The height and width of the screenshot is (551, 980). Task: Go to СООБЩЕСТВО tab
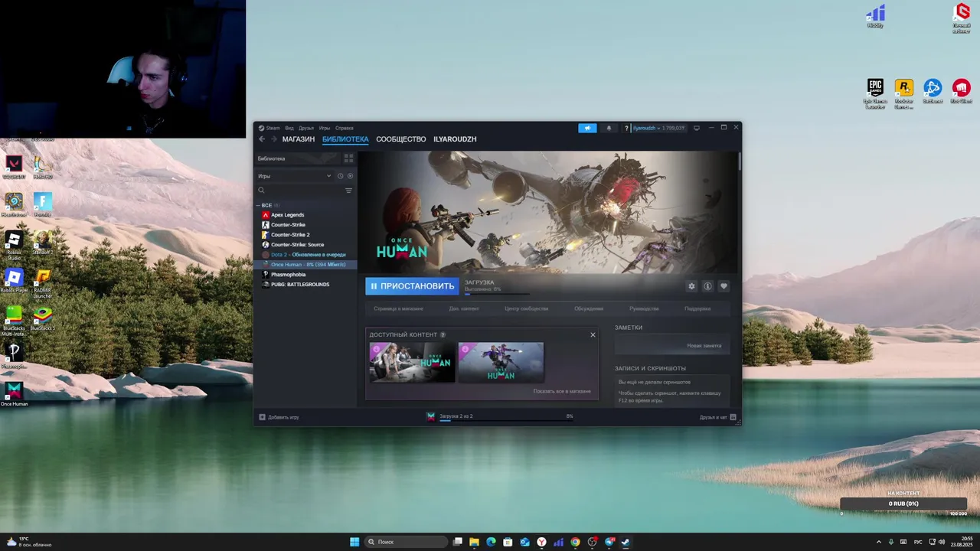(401, 139)
